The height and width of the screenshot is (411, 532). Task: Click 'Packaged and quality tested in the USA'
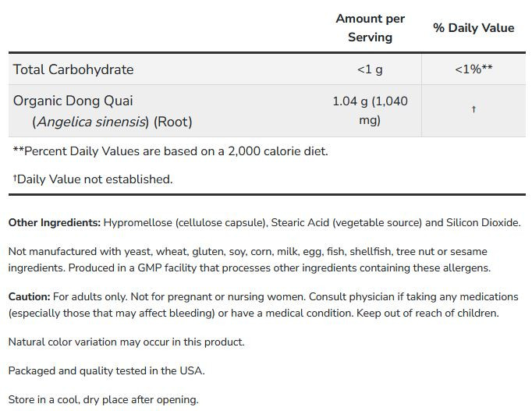[107, 370]
